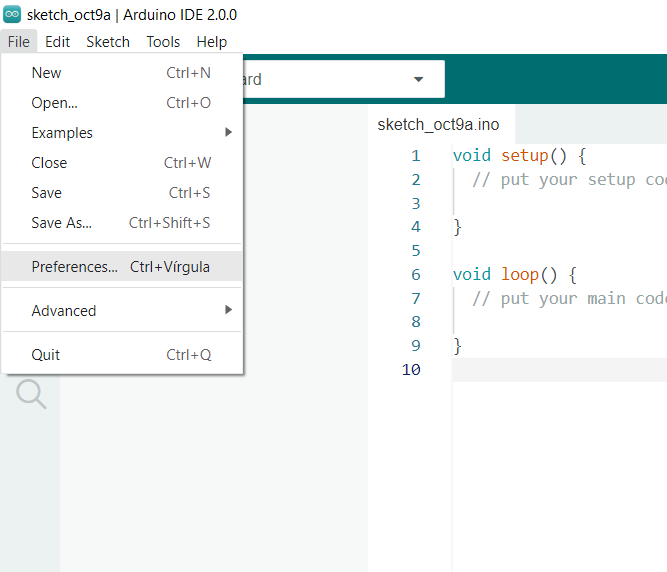The width and height of the screenshot is (667, 572).
Task: Click line number 10 in the gutter
Action: (x=411, y=370)
